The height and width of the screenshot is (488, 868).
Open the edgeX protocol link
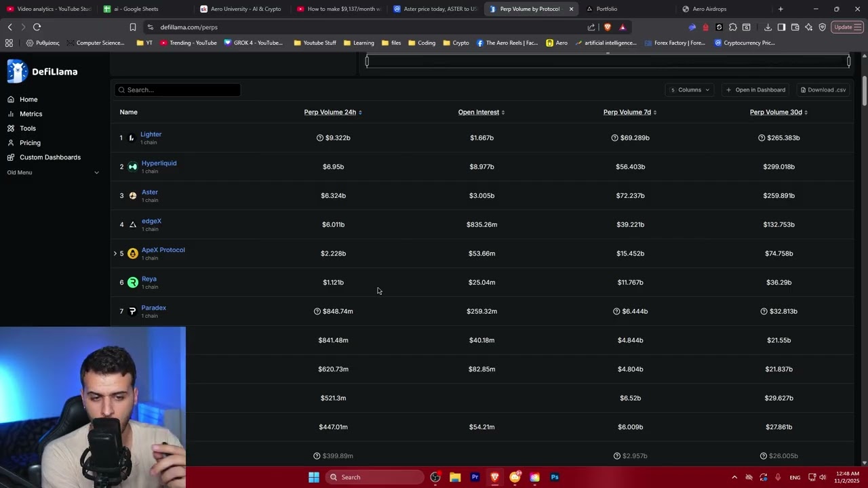(151, 221)
